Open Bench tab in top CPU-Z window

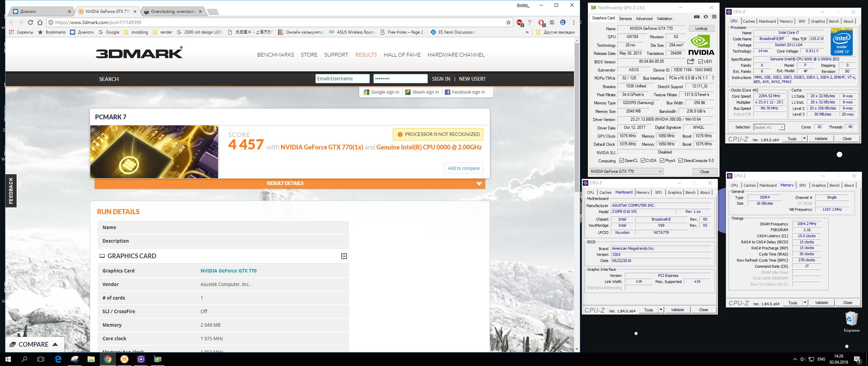click(x=834, y=21)
